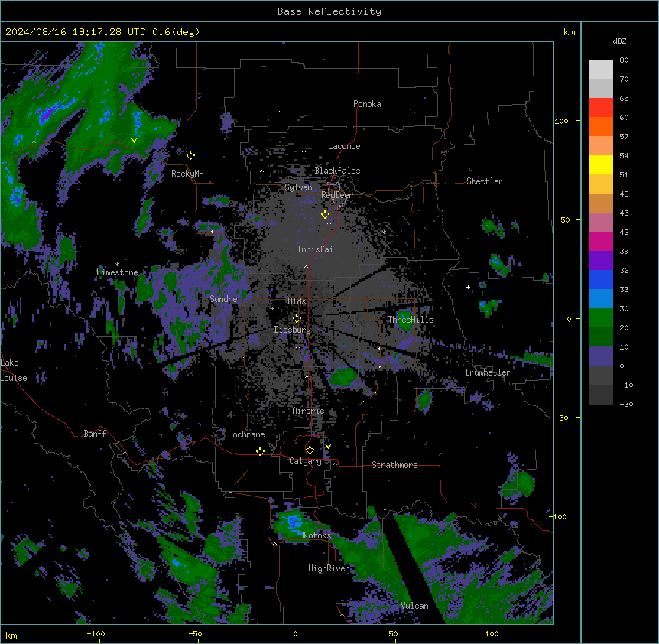Click the blue 36 dBZ legend swatch

tap(601, 279)
